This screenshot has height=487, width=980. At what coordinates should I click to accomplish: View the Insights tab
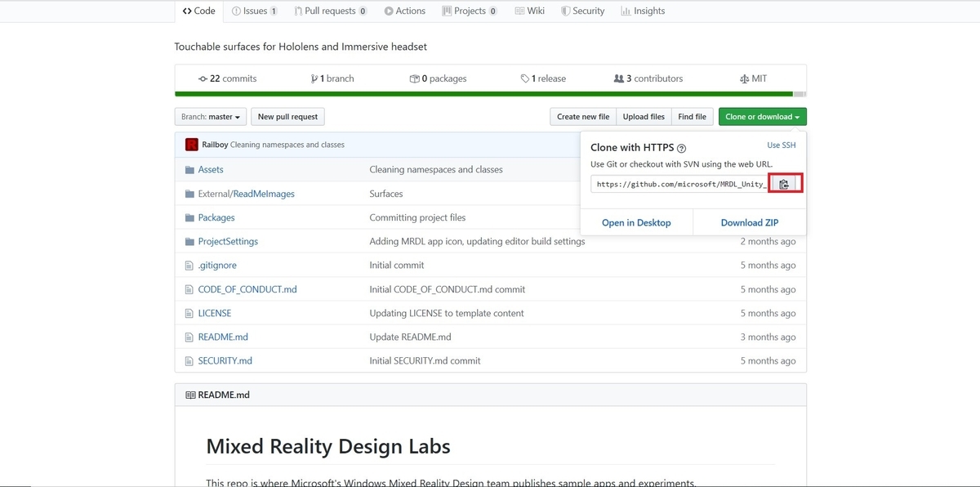pyautogui.click(x=643, y=11)
